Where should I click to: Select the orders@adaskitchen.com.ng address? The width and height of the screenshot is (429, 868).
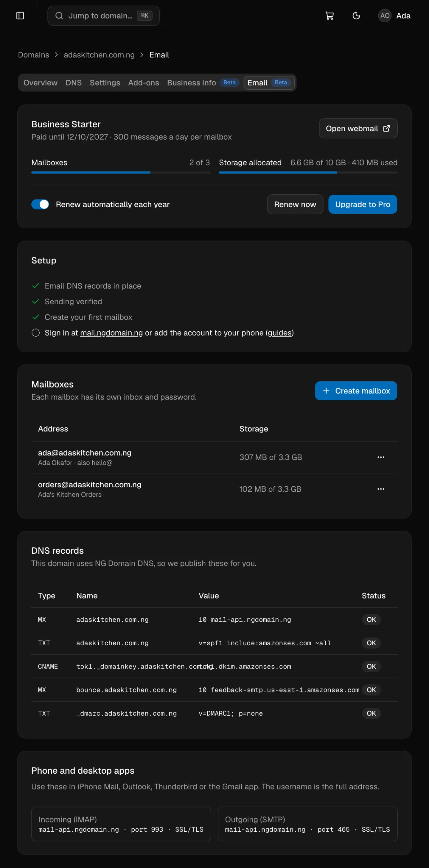click(x=90, y=484)
